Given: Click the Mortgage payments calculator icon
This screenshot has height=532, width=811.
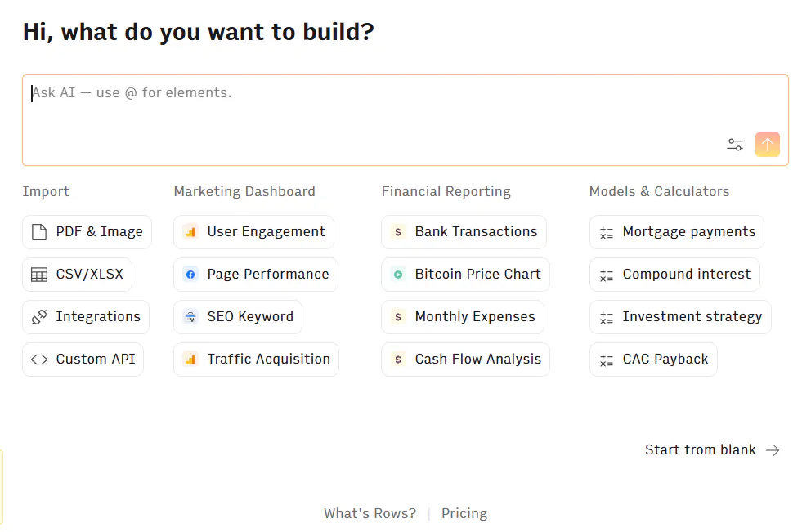Looking at the screenshot, I should click(x=606, y=233).
